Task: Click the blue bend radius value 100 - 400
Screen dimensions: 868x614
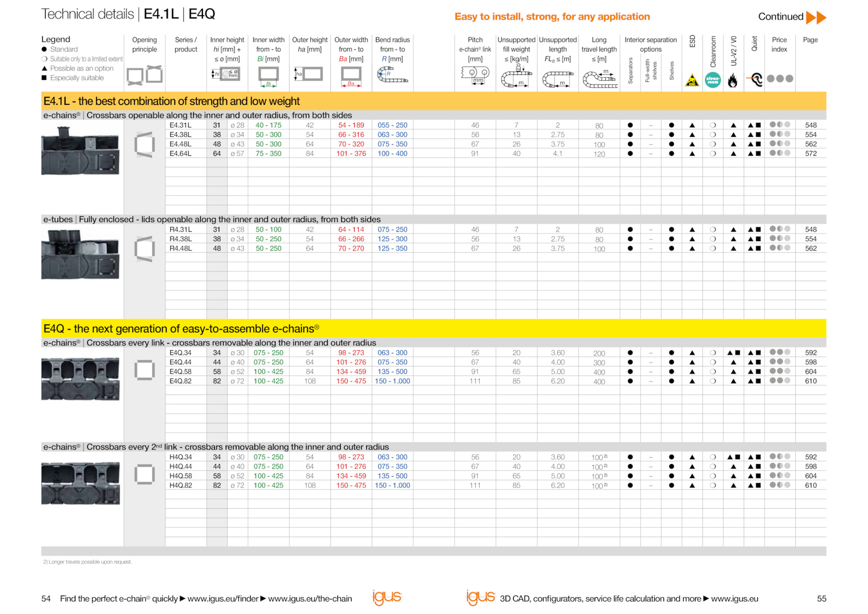Action: point(392,154)
